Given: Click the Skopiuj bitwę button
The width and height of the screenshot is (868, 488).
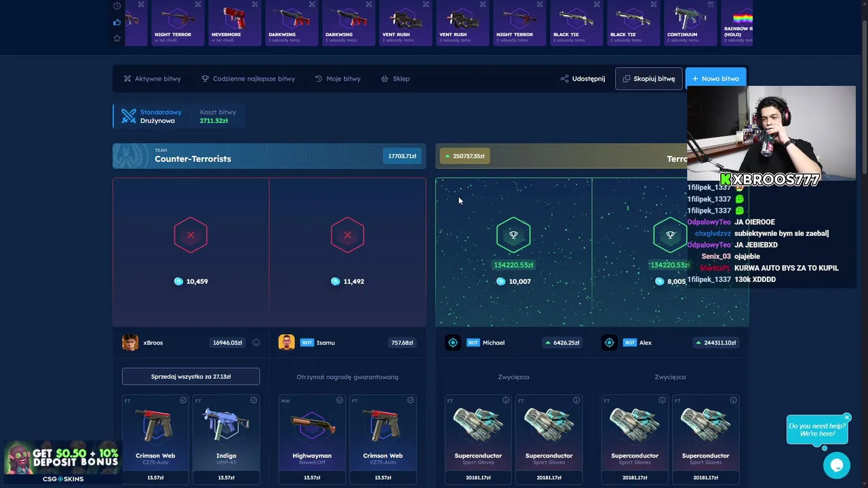Looking at the screenshot, I should (649, 79).
